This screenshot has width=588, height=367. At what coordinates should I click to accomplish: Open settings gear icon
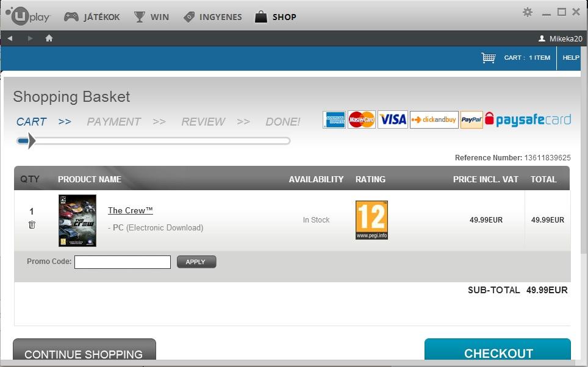coord(528,12)
